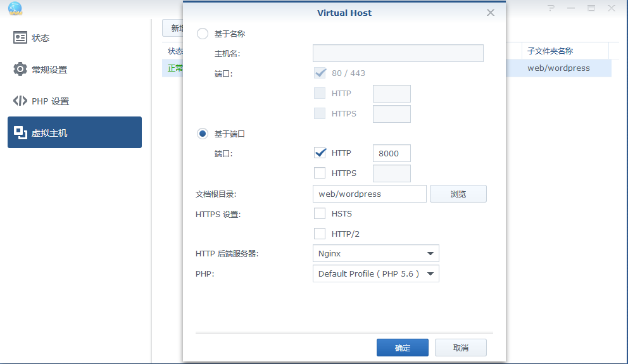Open 状态 page in sidebar

pyautogui.click(x=75, y=37)
